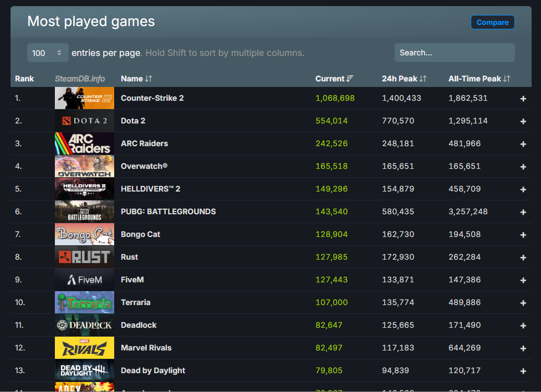Add FiveM to comparison via plus
The image size is (541, 392).
pyautogui.click(x=523, y=280)
